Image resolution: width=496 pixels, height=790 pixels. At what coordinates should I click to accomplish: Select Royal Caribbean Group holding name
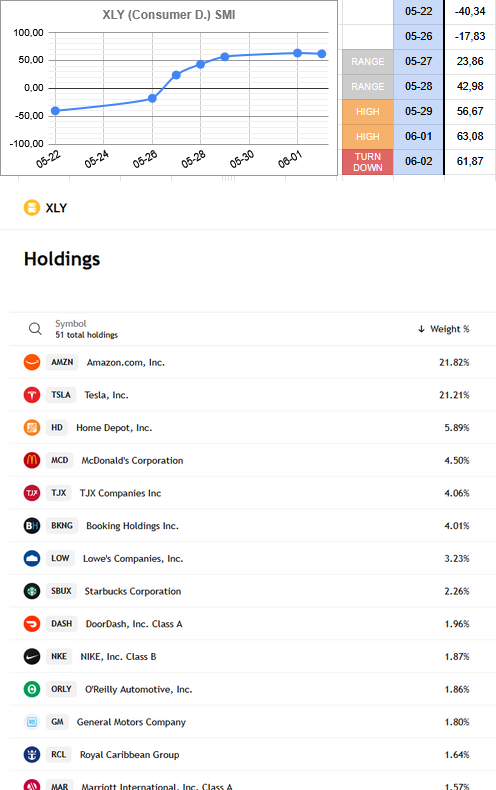[130, 755]
